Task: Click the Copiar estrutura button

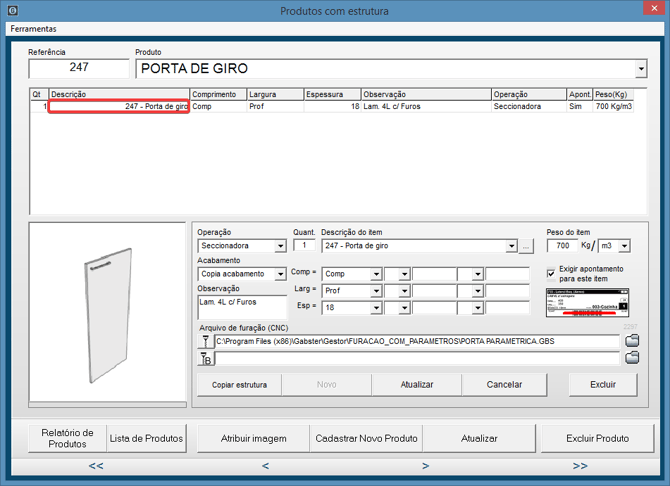Action: click(238, 385)
